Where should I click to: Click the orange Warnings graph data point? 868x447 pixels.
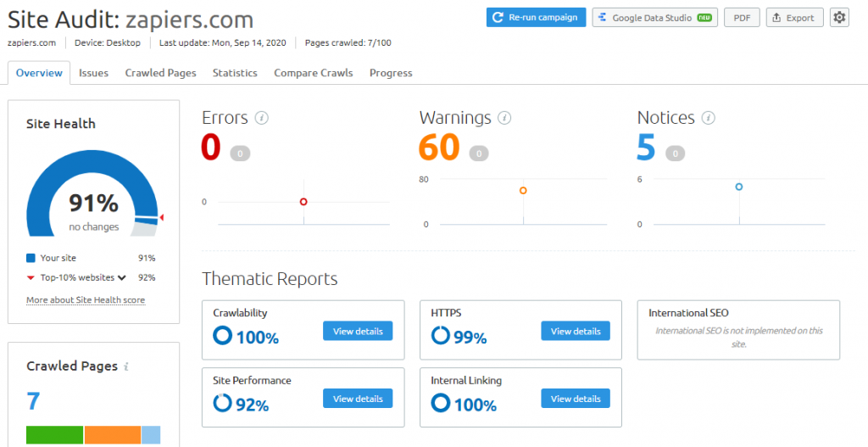(523, 191)
